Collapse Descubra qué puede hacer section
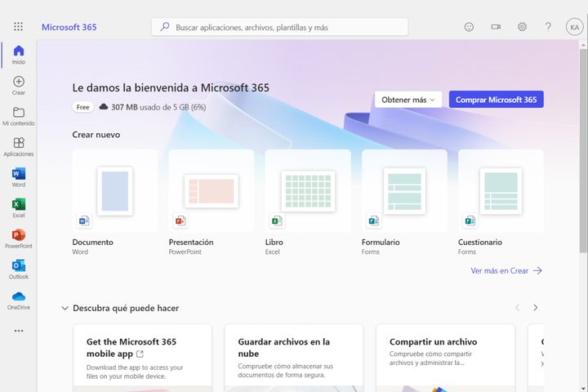 (x=65, y=308)
